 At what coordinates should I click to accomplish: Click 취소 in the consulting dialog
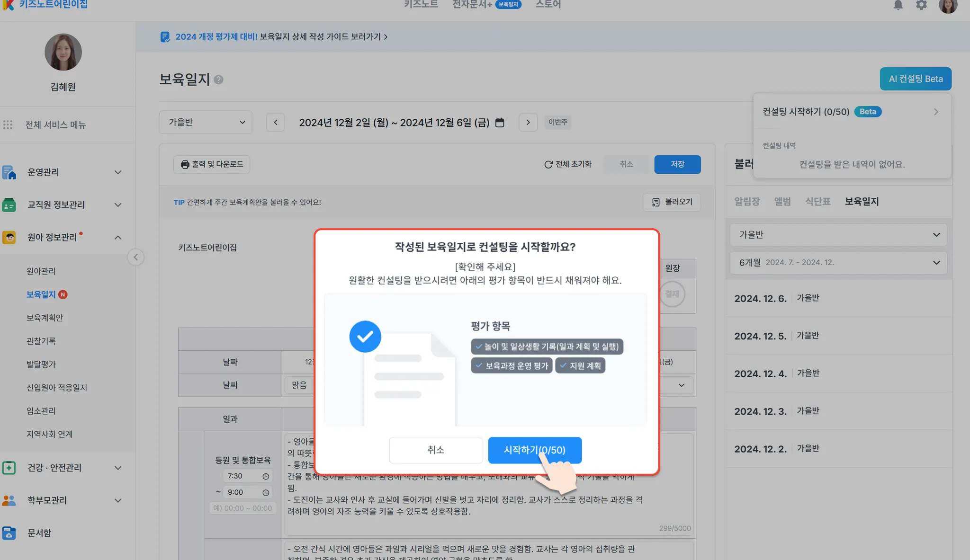pos(435,450)
